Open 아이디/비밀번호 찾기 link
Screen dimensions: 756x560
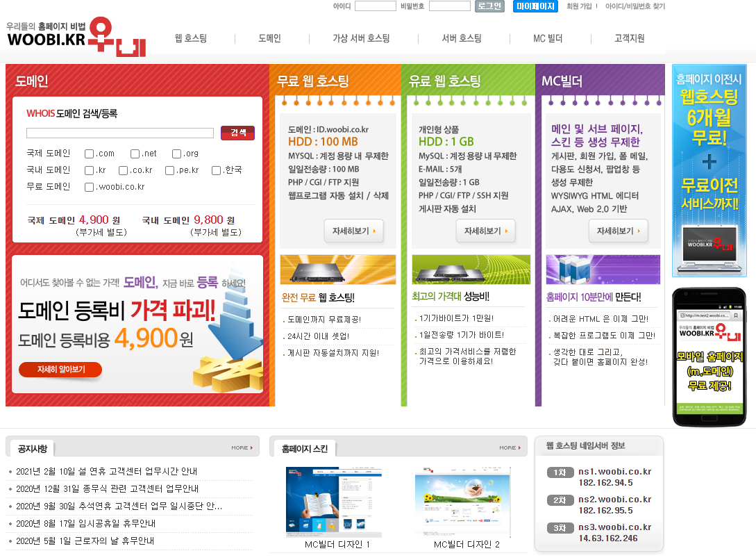(635, 6)
